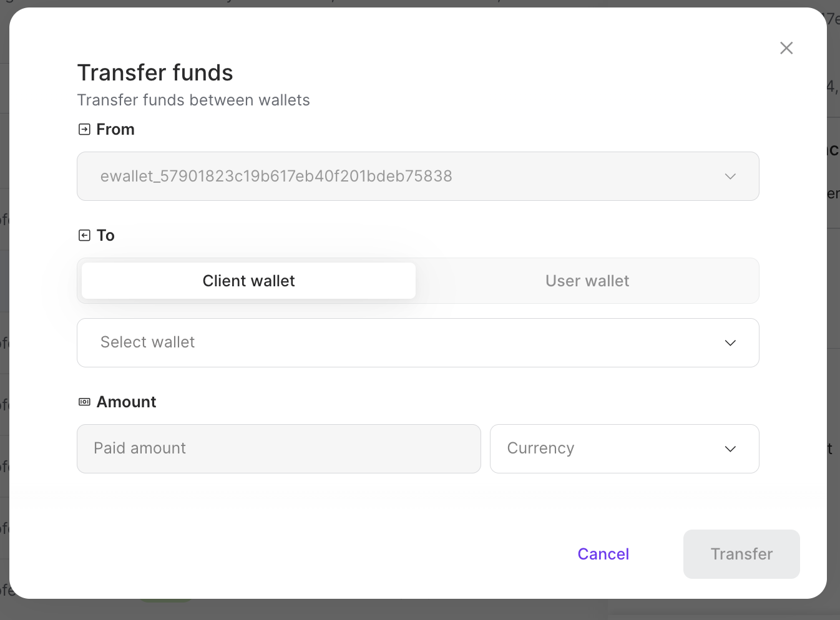
Task: Click the Amount banknote icon
Action: pyautogui.click(x=84, y=402)
